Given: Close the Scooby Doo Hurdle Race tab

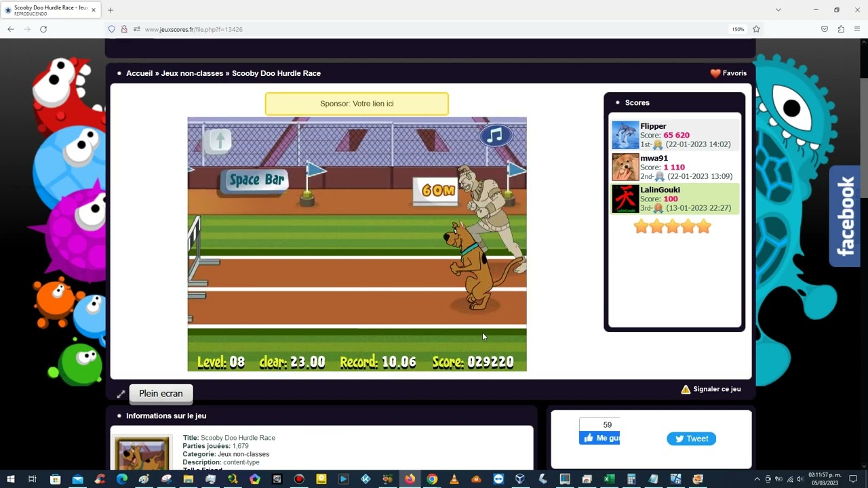Looking at the screenshot, I should tap(94, 10).
